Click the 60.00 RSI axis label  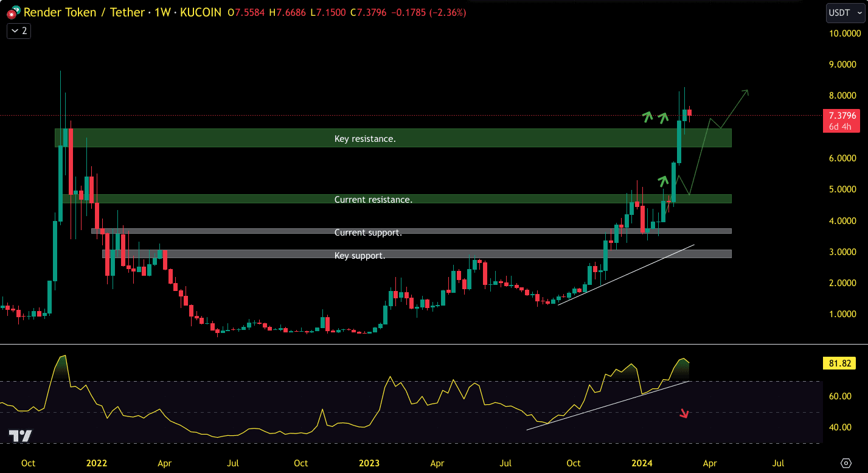pos(840,396)
